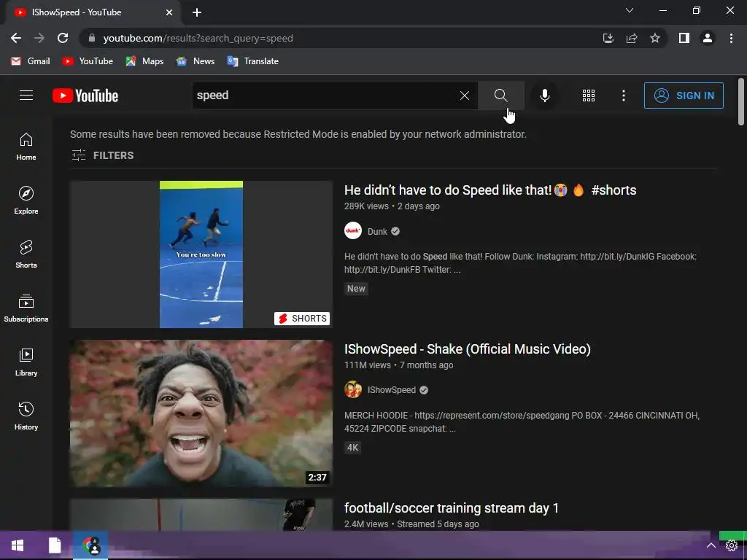Screen dimensions: 747x560
Task: Open the Windows Start menu
Action: click(18, 545)
